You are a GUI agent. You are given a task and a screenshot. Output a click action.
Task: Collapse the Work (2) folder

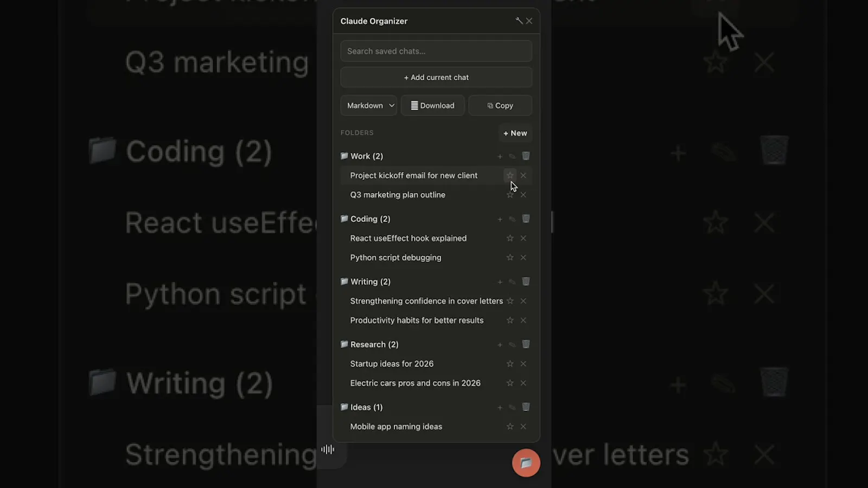[x=362, y=156]
